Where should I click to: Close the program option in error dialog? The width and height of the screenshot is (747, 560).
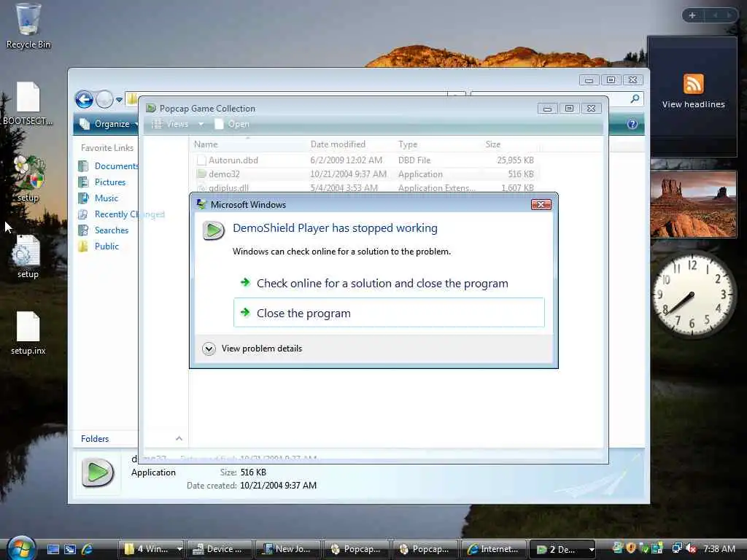point(389,313)
